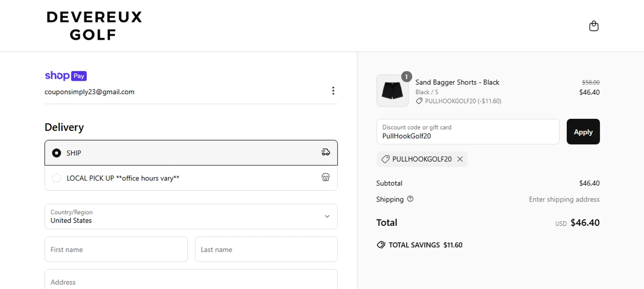
Task: Click into the Address field
Action: pyautogui.click(x=191, y=279)
